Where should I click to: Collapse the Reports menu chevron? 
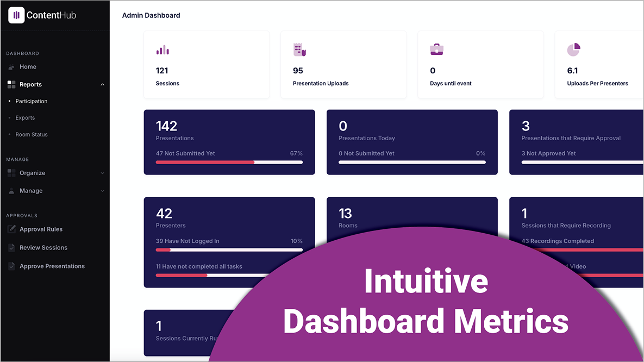coord(102,85)
